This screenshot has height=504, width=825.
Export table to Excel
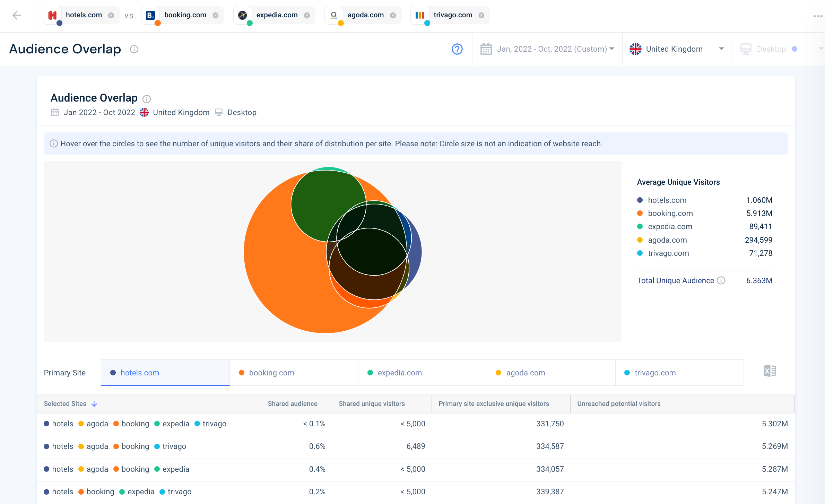[770, 371]
